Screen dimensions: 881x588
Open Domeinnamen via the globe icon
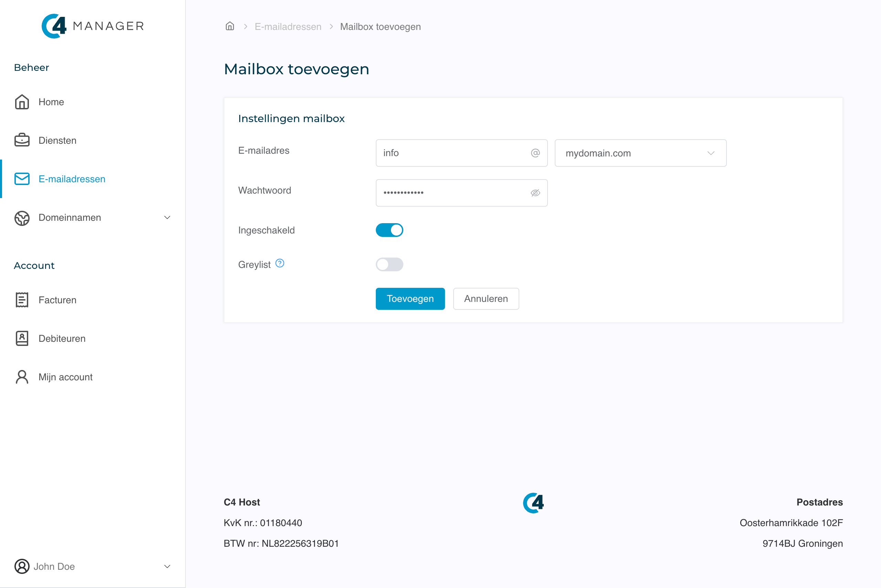coord(21,218)
